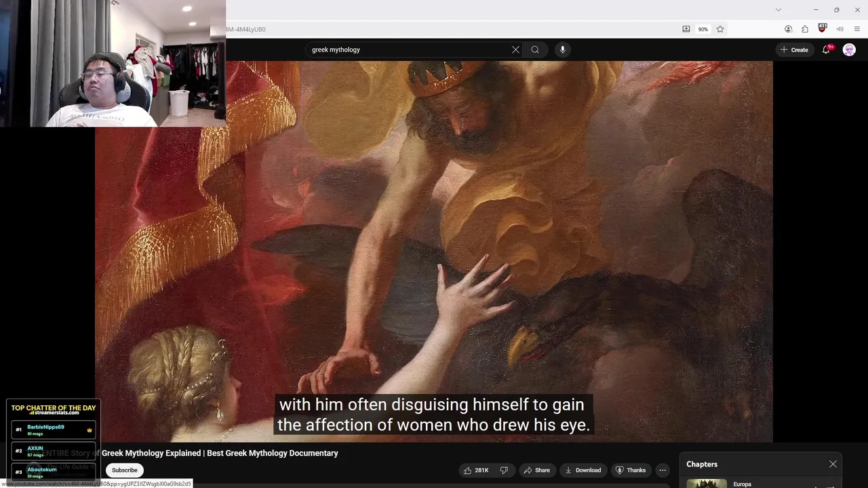
Task: Dislike the video
Action: [504, 470]
